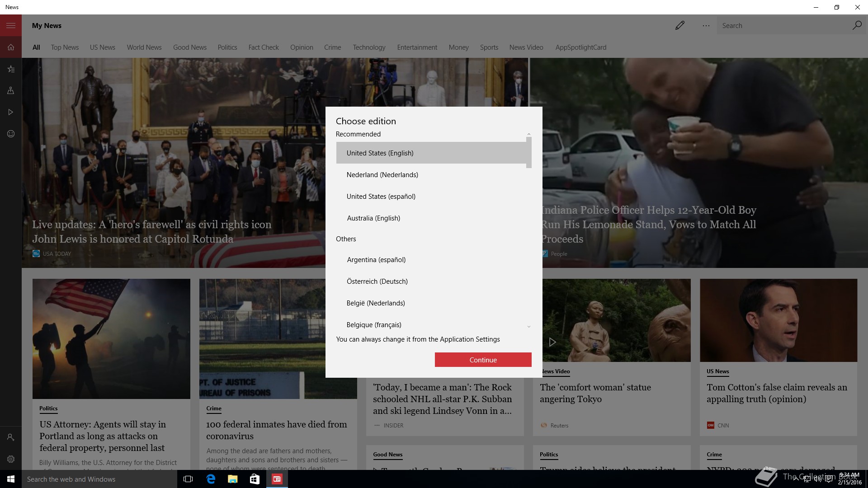Open the Opinion tab
The width and height of the screenshot is (868, 488).
point(302,47)
